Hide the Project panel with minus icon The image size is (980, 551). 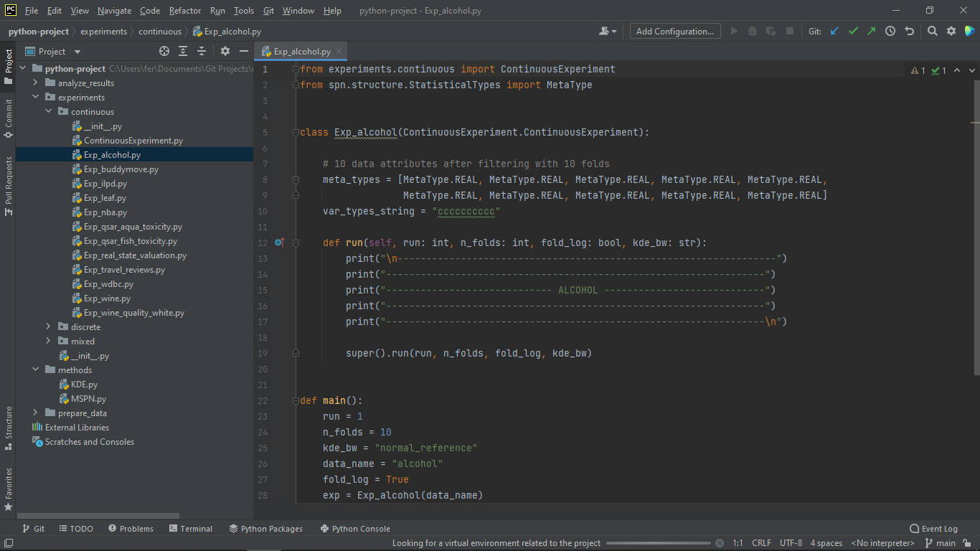pyautogui.click(x=244, y=51)
